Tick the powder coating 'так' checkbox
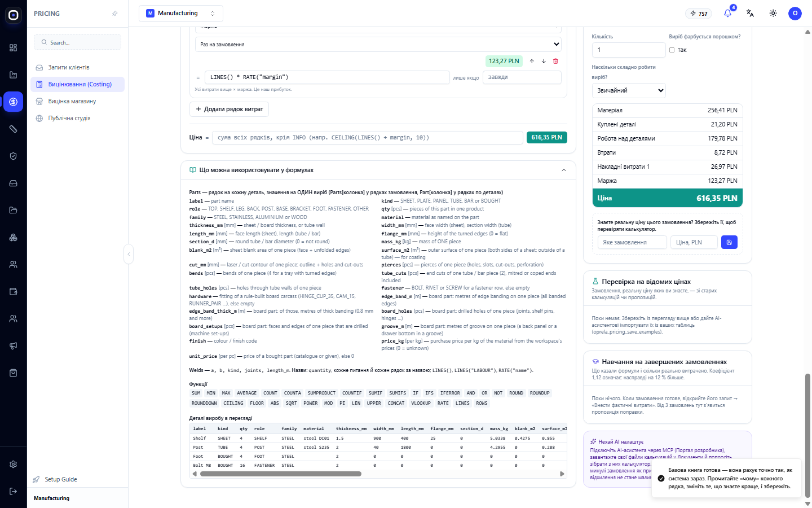Viewport: 812px width, 508px height. (x=672, y=50)
